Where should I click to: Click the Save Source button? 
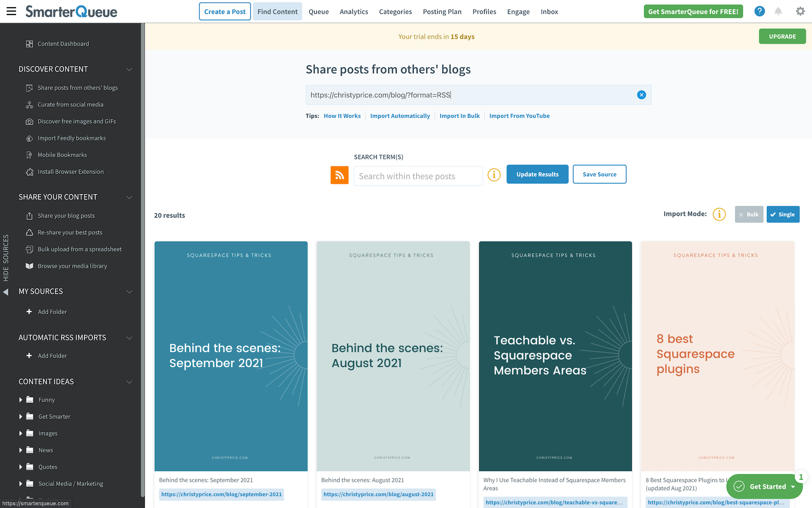(599, 174)
